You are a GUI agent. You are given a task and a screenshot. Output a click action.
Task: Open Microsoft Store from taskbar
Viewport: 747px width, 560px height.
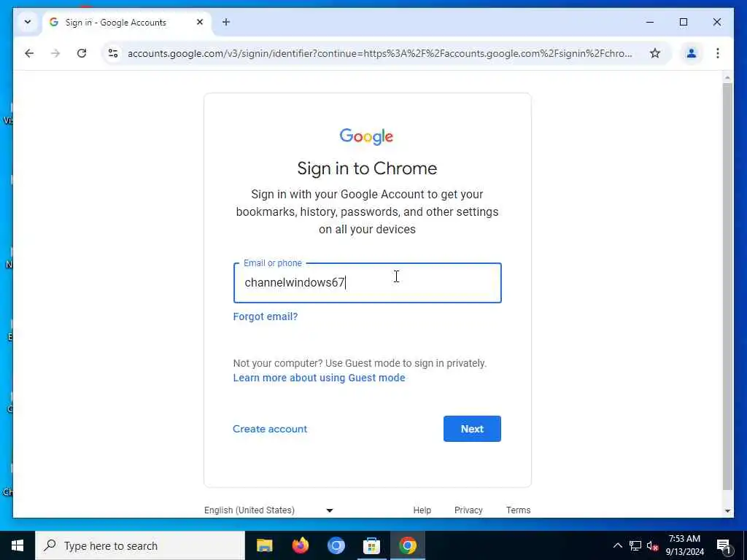[371, 545]
